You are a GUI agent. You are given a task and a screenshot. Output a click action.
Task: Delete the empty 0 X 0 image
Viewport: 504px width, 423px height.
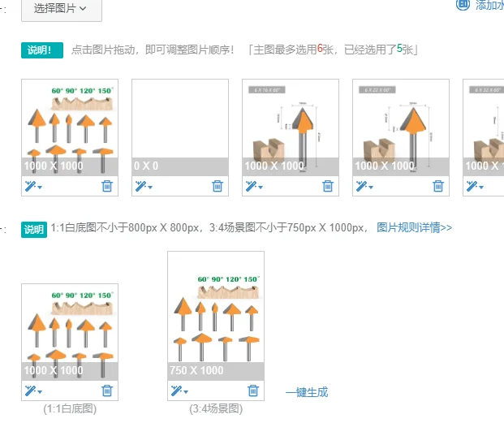pos(218,186)
